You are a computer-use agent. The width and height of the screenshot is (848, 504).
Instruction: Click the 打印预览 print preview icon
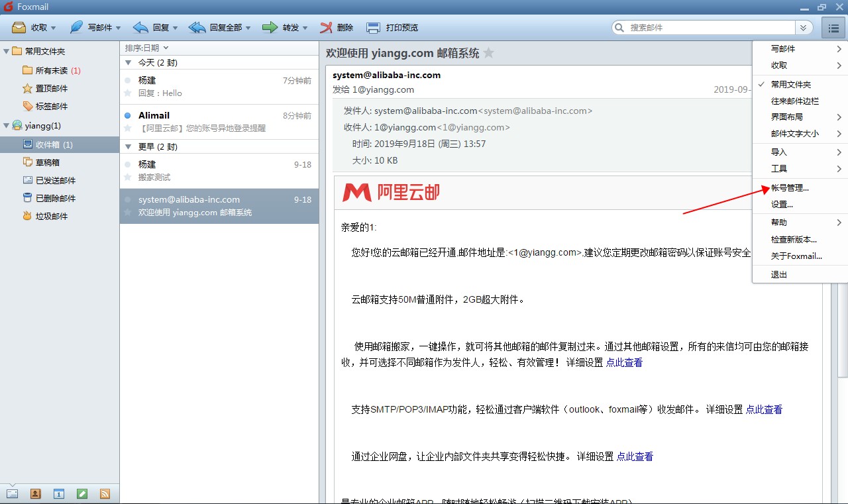pos(373,27)
